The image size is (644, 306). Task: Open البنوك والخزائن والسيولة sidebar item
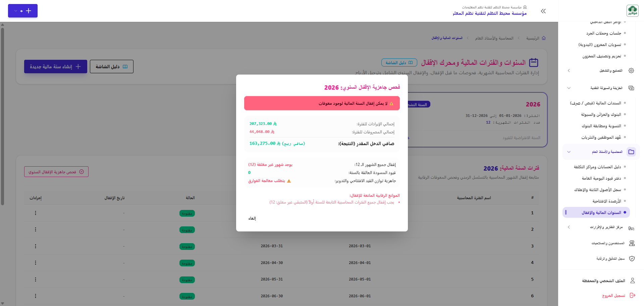(x=601, y=115)
